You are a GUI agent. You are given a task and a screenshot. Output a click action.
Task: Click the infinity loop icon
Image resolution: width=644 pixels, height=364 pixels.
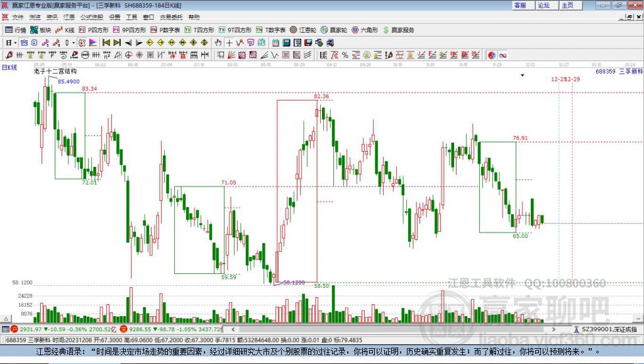coord(502,55)
